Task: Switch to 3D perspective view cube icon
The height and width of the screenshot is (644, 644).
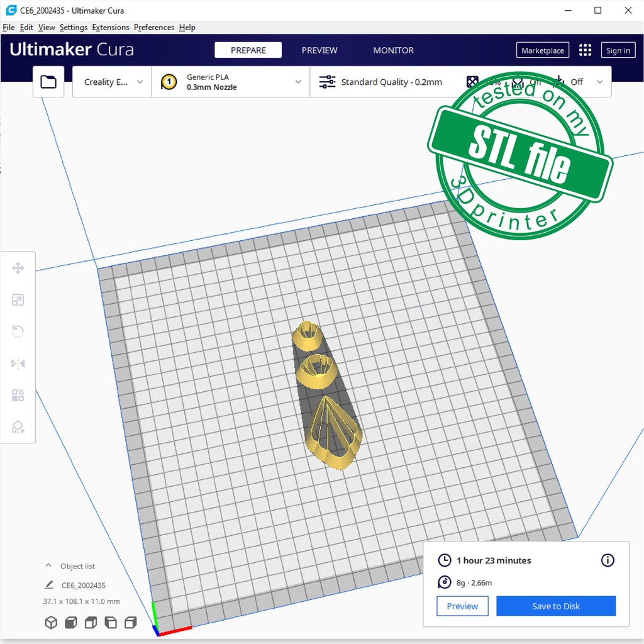Action: click(x=51, y=623)
